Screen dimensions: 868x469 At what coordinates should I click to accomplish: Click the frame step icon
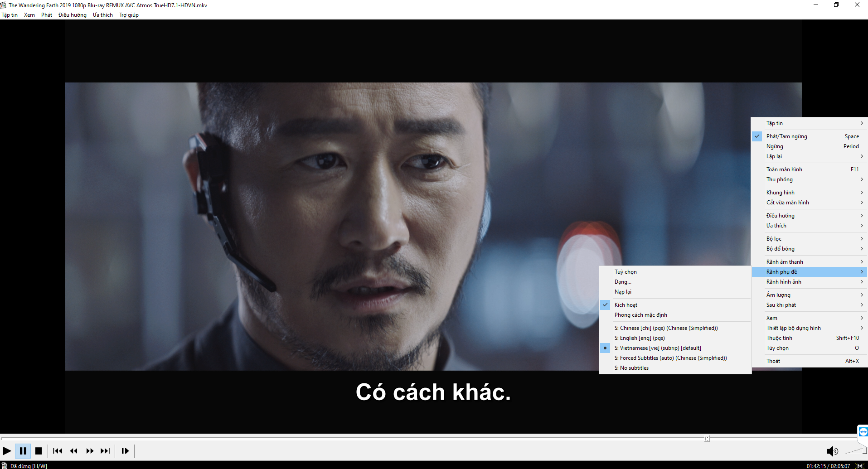click(125, 451)
